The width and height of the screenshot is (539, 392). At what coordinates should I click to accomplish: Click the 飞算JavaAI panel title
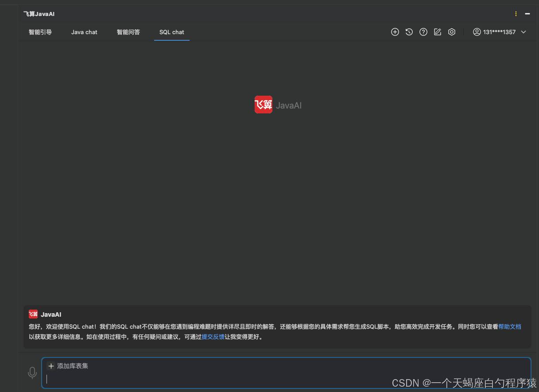[x=39, y=14]
